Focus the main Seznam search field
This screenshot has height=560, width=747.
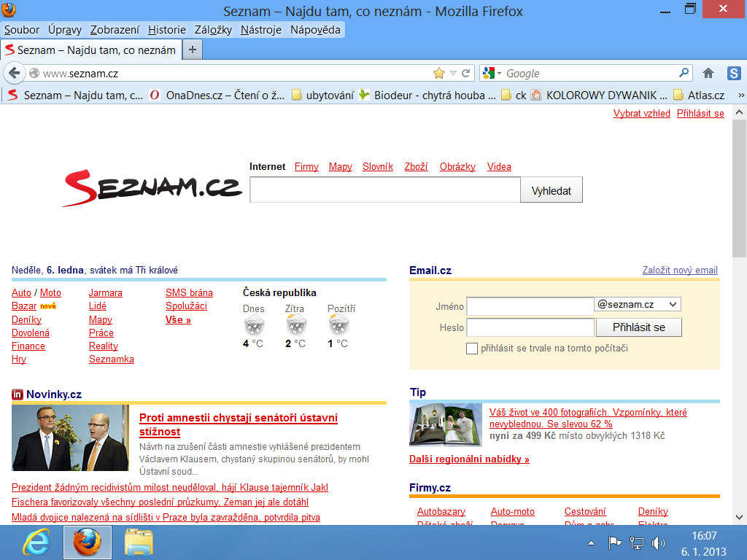385,190
